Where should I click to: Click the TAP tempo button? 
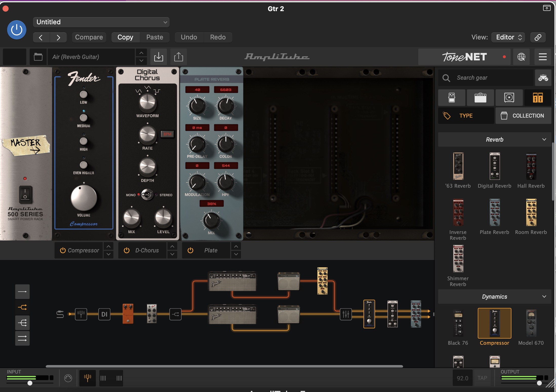coord(482,378)
